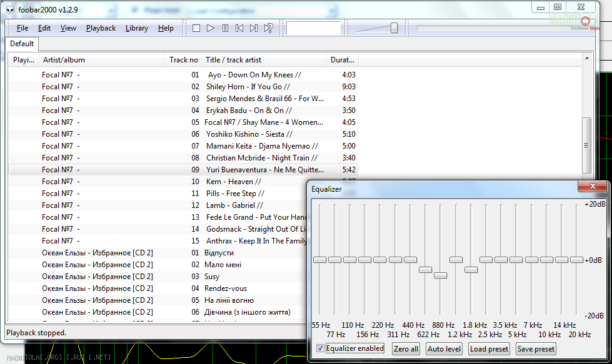
Task: Select track Mamani Keita - Djama Nyemao
Action: pos(183,146)
